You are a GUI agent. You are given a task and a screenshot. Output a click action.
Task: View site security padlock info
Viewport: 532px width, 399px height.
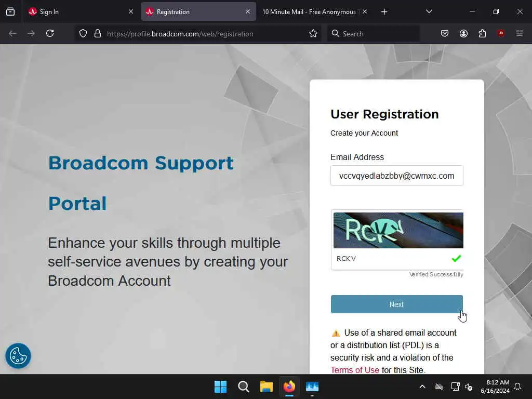98,34
